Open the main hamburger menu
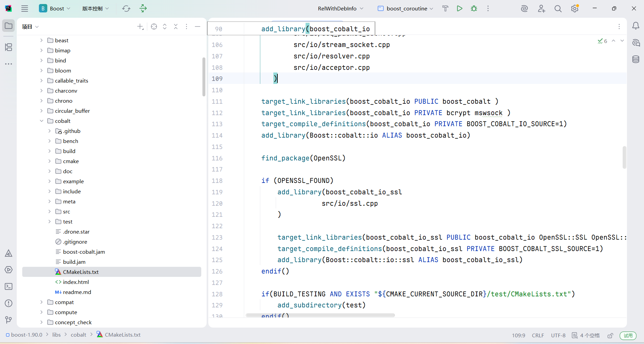This screenshot has height=344, width=644. point(24,8)
